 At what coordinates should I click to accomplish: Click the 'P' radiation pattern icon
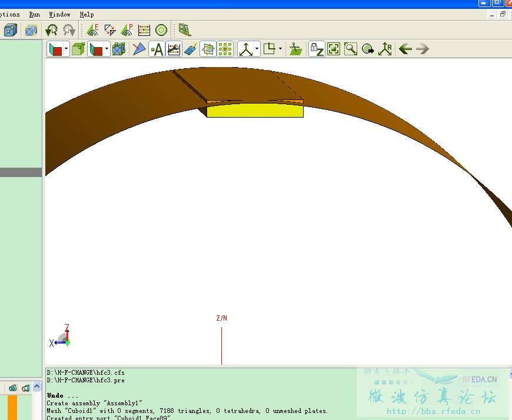127,30
